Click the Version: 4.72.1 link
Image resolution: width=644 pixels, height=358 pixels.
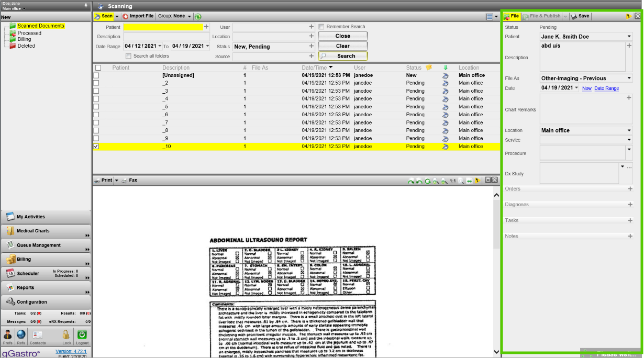click(x=72, y=351)
